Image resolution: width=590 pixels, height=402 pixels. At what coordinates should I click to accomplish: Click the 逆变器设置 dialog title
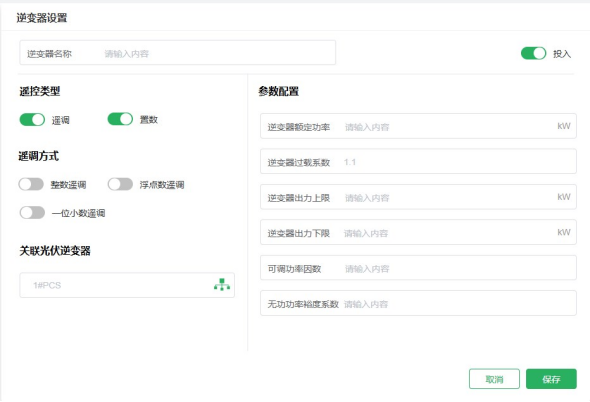(41, 18)
